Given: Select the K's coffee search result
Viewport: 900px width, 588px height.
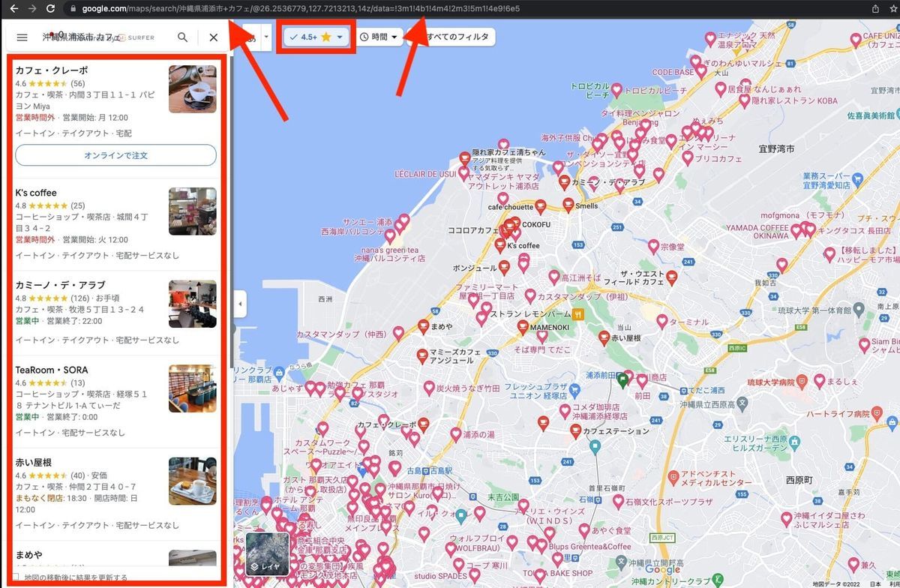Looking at the screenshot, I should [115, 223].
